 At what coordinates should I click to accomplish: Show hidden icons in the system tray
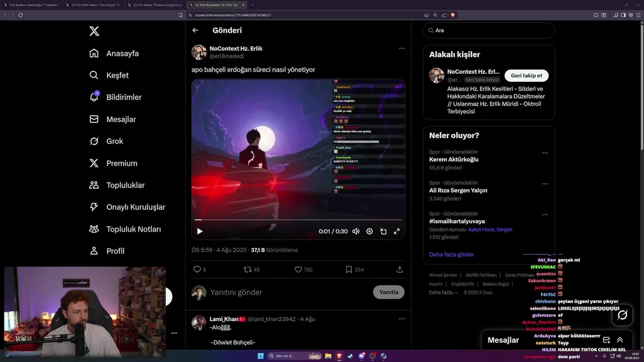(x=596, y=356)
